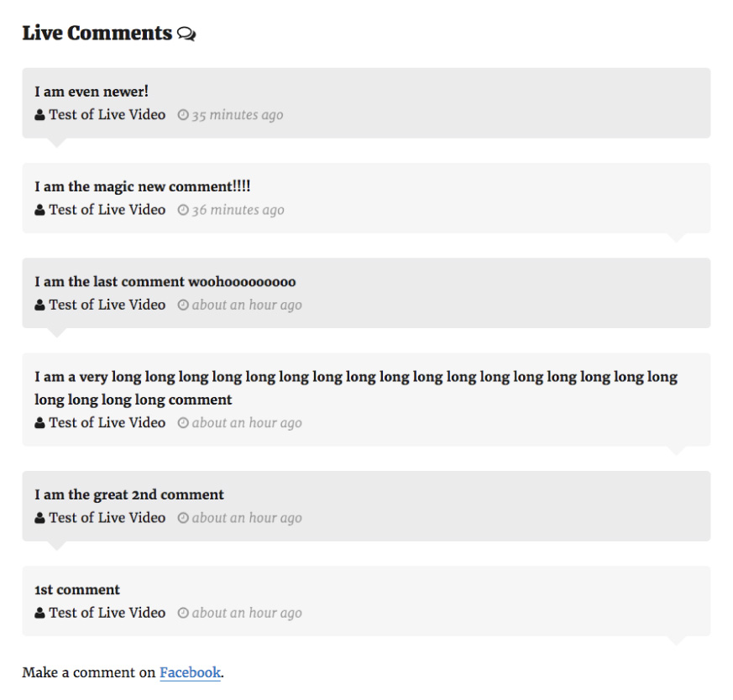The image size is (733, 700).
Task: Click 'Test of Live Video' author on newest comment
Action: [107, 115]
